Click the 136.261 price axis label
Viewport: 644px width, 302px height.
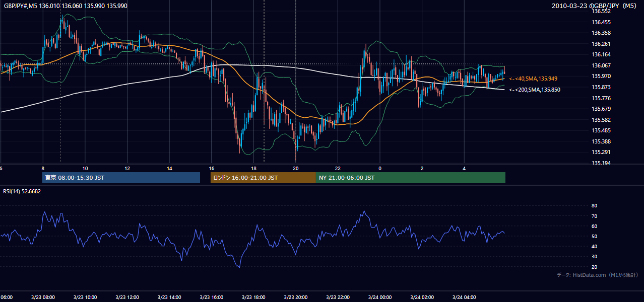[601, 44]
